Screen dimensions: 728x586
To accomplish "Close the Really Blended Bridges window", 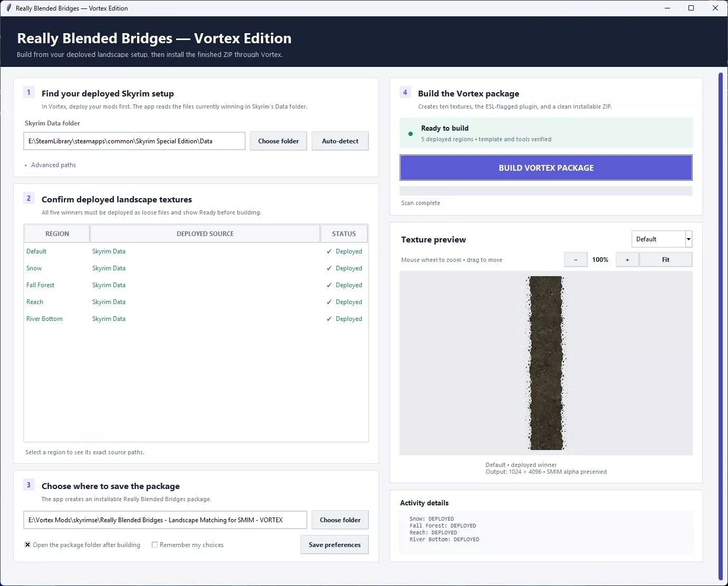I will [x=715, y=8].
